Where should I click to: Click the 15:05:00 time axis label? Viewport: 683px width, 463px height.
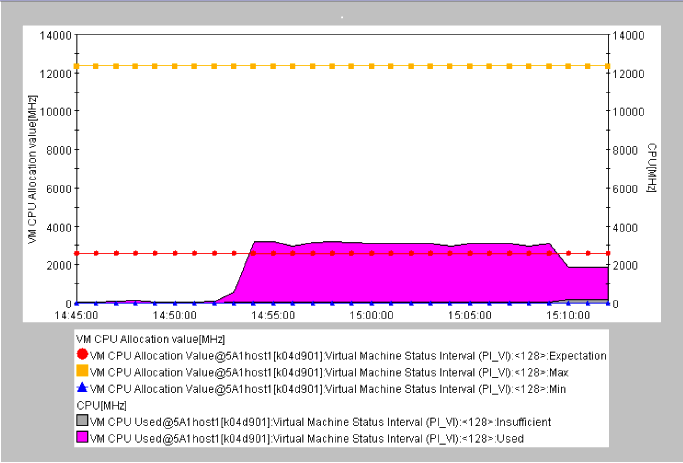pos(470,315)
